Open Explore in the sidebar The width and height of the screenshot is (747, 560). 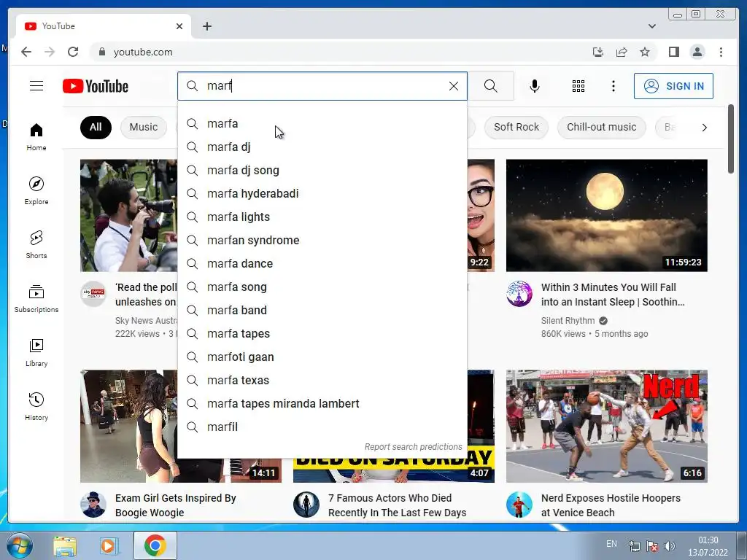click(36, 191)
